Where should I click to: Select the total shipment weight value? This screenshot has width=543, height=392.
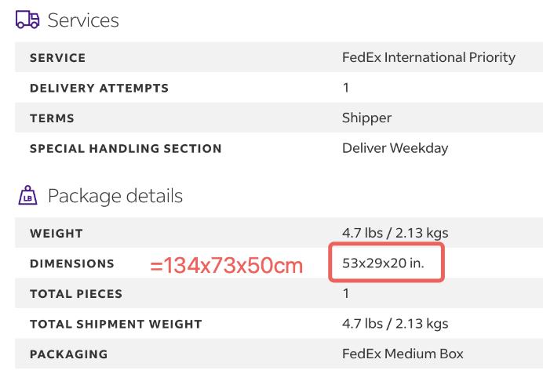[395, 324]
